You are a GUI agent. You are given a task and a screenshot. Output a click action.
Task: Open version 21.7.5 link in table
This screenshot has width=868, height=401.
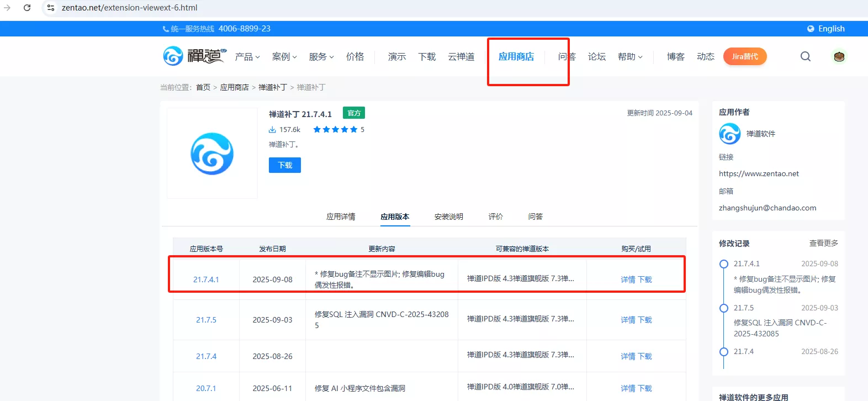point(206,320)
